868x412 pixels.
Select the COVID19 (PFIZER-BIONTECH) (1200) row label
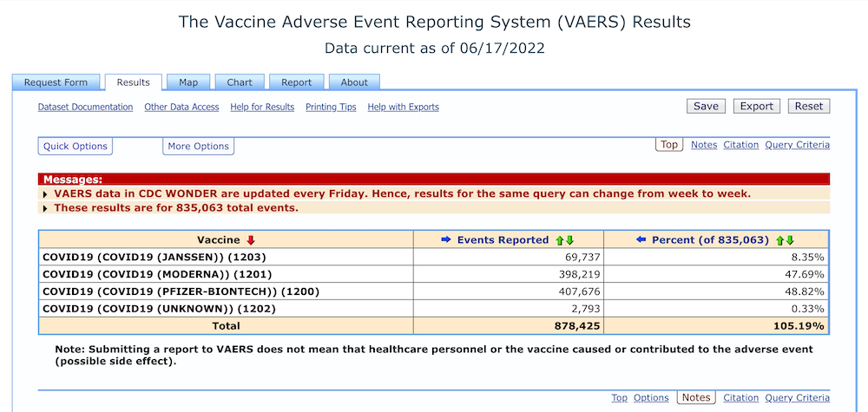181,291
